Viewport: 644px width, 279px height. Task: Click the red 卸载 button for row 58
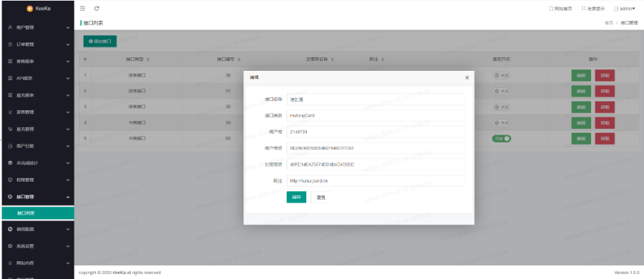coord(605,107)
